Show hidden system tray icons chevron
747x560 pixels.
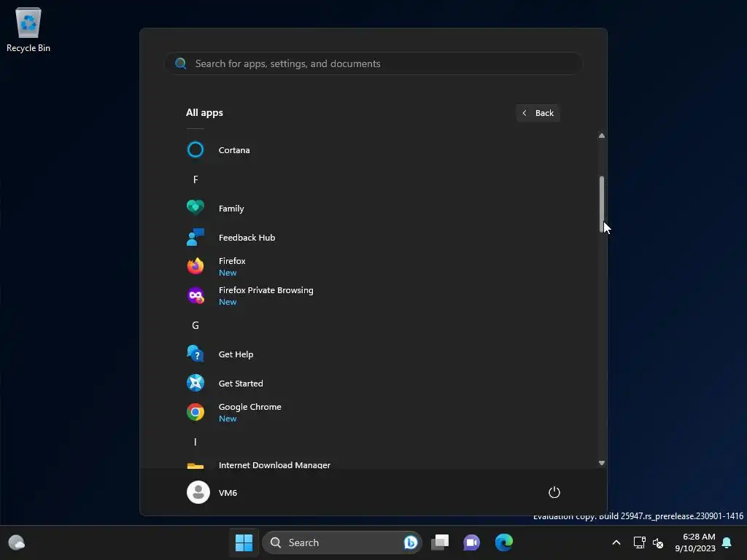[616, 542]
